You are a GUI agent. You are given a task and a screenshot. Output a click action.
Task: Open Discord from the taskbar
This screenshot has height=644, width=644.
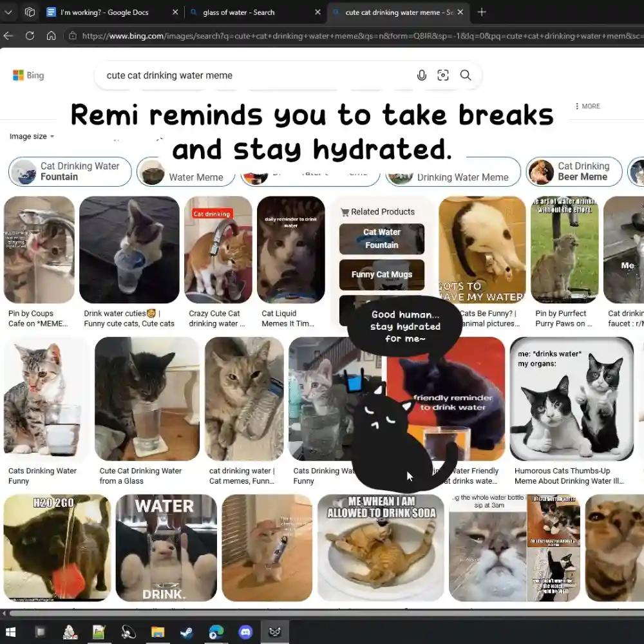click(245, 632)
